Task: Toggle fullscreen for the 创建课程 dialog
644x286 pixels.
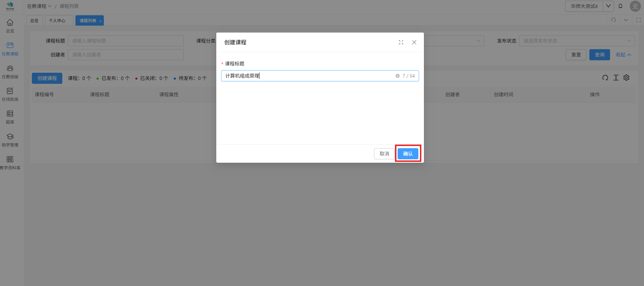Action: [401, 42]
